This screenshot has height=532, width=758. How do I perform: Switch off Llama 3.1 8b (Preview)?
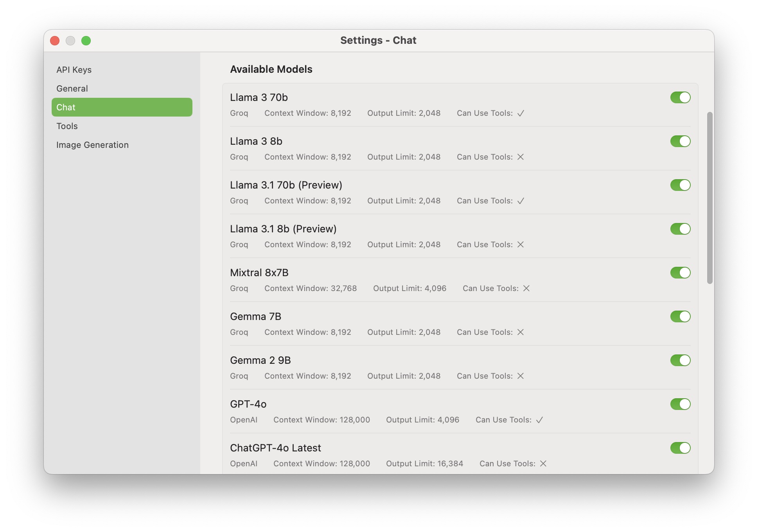coord(680,229)
